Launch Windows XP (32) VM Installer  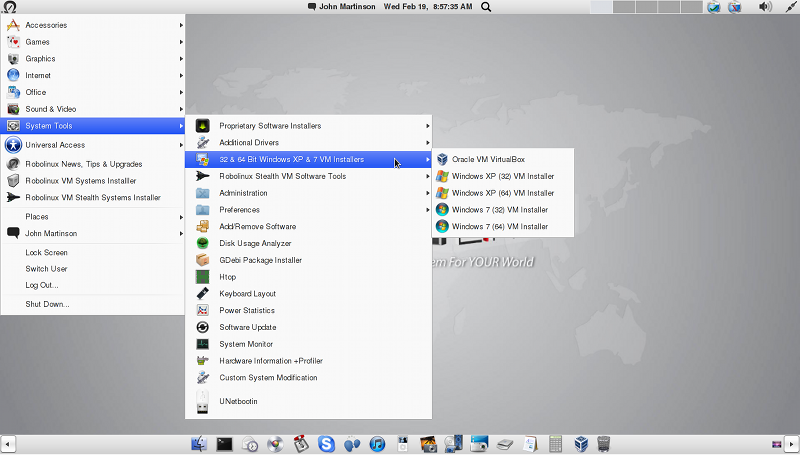[503, 176]
